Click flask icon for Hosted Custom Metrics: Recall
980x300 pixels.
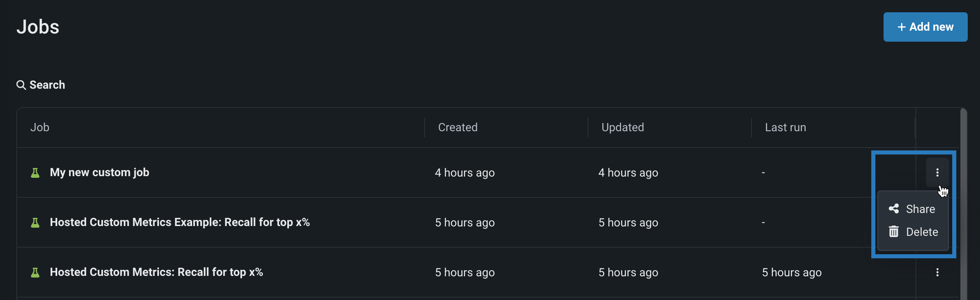pyautogui.click(x=36, y=273)
